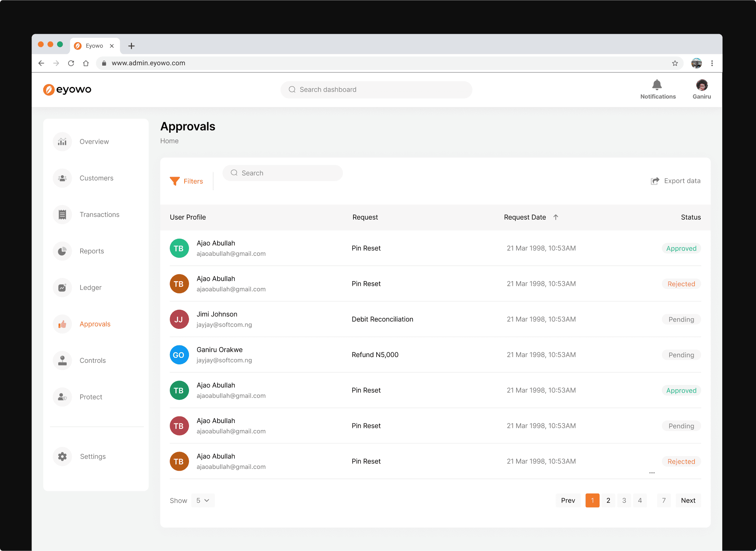Open Customers via its people icon
The image size is (756, 551).
(x=62, y=178)
